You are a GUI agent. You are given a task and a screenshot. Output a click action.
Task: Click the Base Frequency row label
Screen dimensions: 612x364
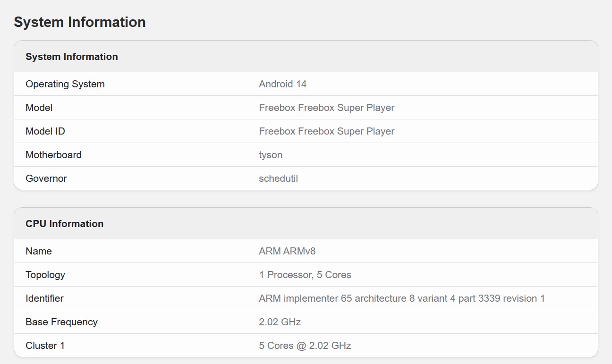click(61, 322)
